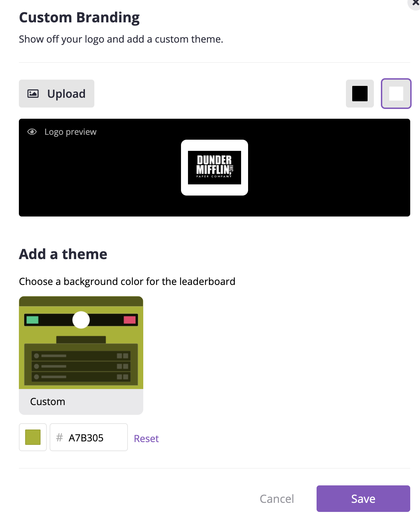Select the Custom leaderboard theme card
420x521 pixels.
[x=81, y=355]
